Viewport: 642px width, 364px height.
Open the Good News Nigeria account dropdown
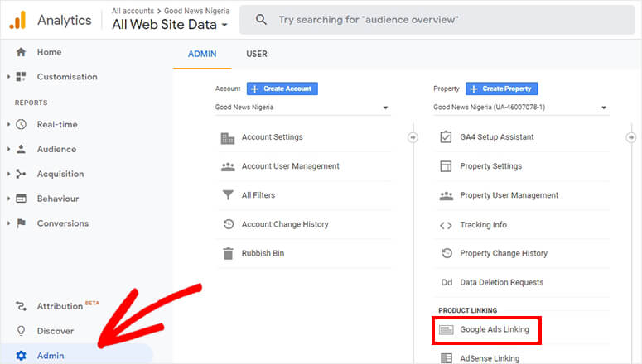click(302, 108)
